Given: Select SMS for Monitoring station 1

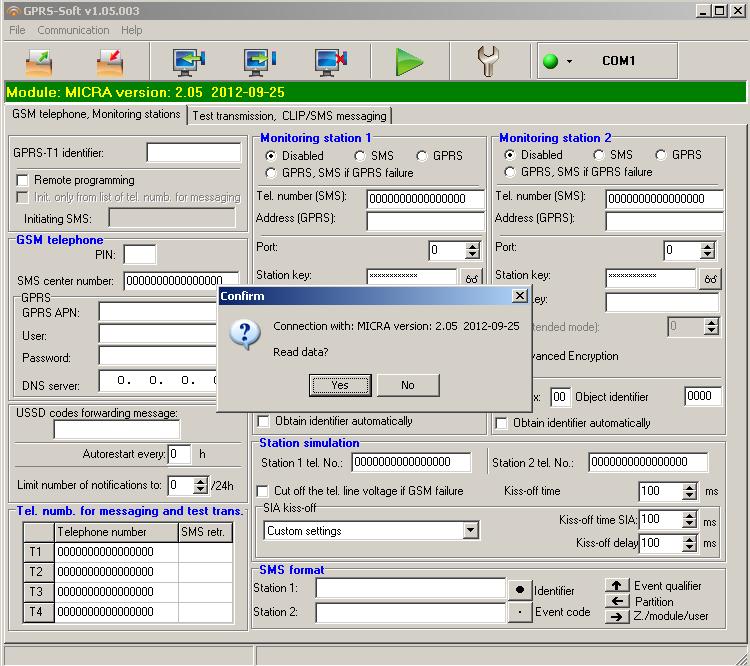Looking at the screenshot, I should (360, 156).
